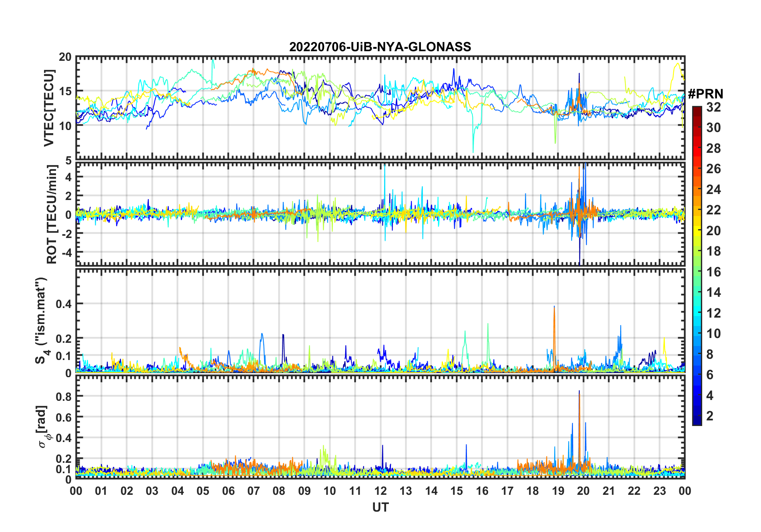This screenshot has width=761, height=532.
Task: Click colorbar tick label 14
Action: [x=713, y=292]
